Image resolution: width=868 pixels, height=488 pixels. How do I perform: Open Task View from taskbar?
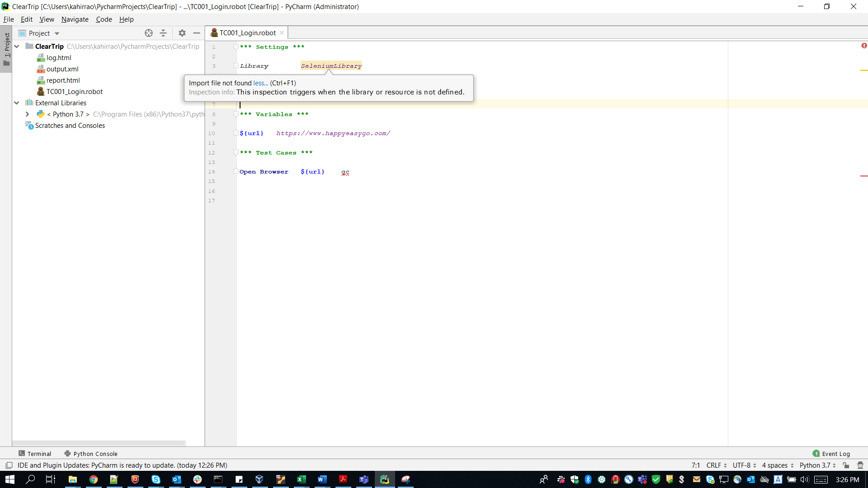51,479
